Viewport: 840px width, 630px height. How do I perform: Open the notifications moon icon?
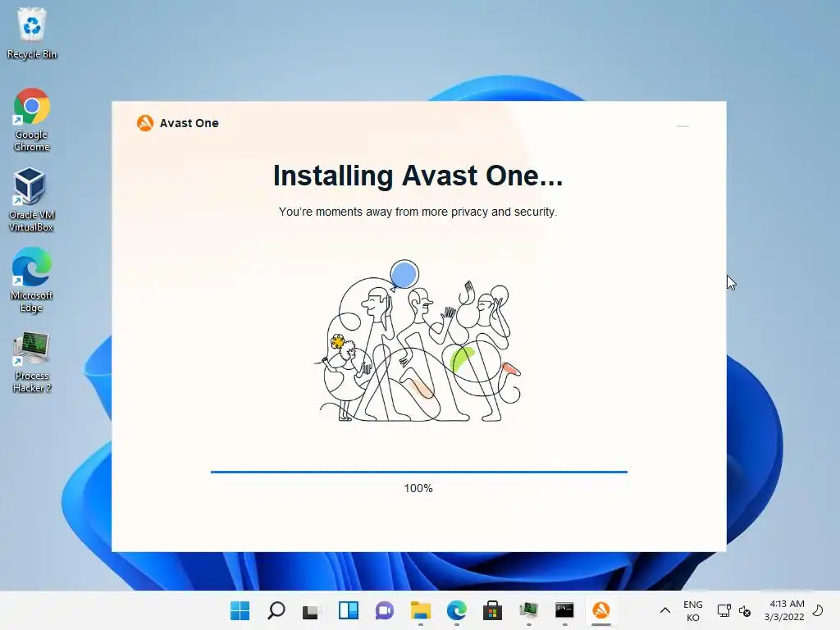[818, 609]
